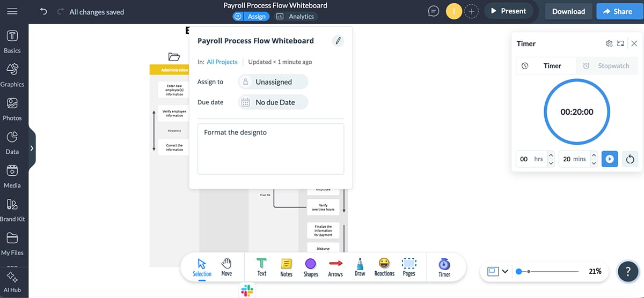Open the Photos panel
Screen dimensions: 644x298
(x=12, y=109)
